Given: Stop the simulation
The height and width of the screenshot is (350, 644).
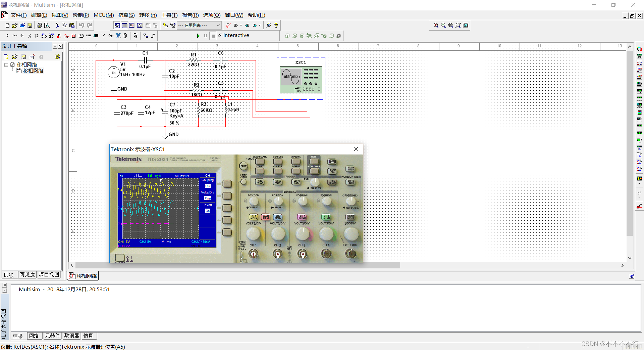Looking at the screenshot, I should tap(213, 36).
